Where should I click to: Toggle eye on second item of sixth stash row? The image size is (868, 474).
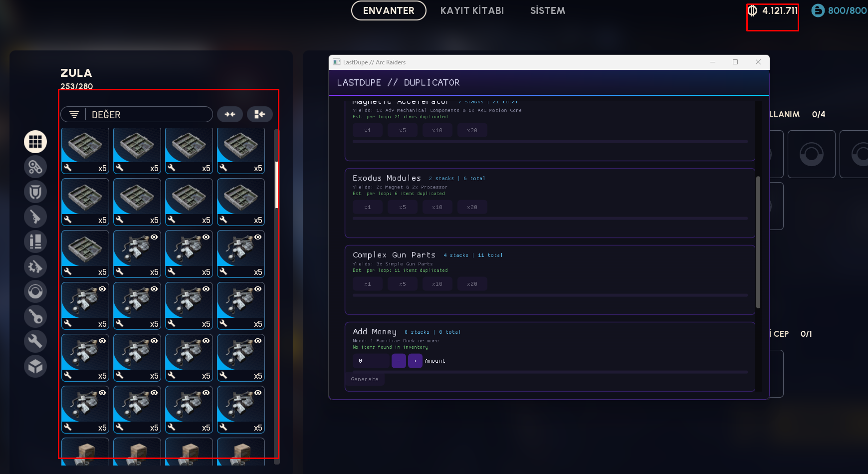154,393
